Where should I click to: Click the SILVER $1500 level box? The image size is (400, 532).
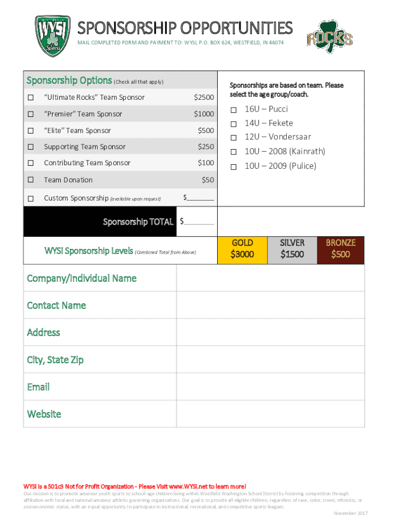(x=292, y=249)
